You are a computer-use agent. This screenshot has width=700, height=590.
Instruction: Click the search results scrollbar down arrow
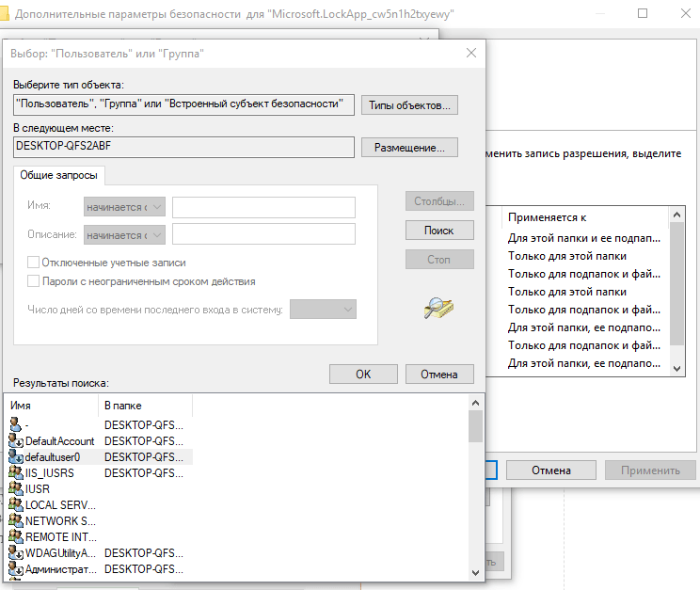tap(475, 572)
